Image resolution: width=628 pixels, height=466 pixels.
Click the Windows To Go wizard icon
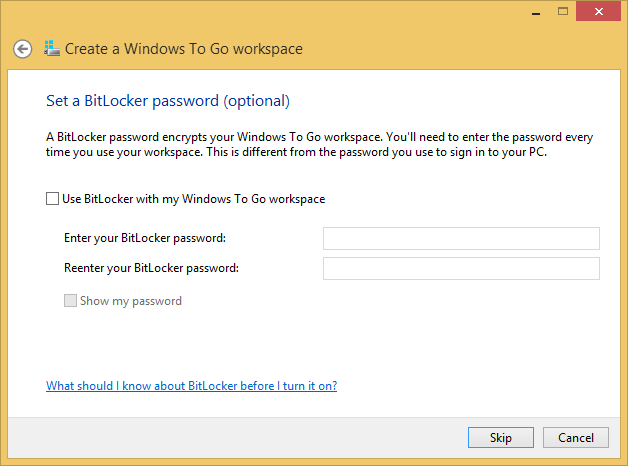pyautogui.click(x=52, y=48)
